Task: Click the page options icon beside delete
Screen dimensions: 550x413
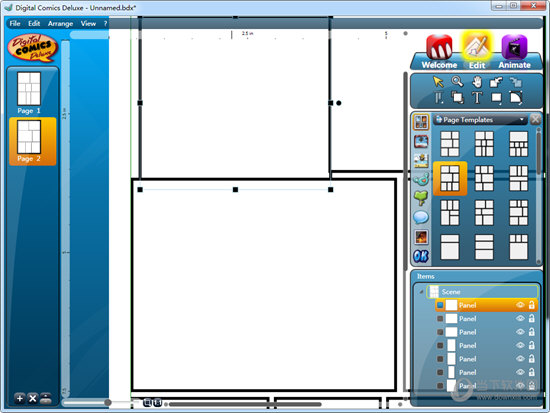Action: [x=46, y=398]
